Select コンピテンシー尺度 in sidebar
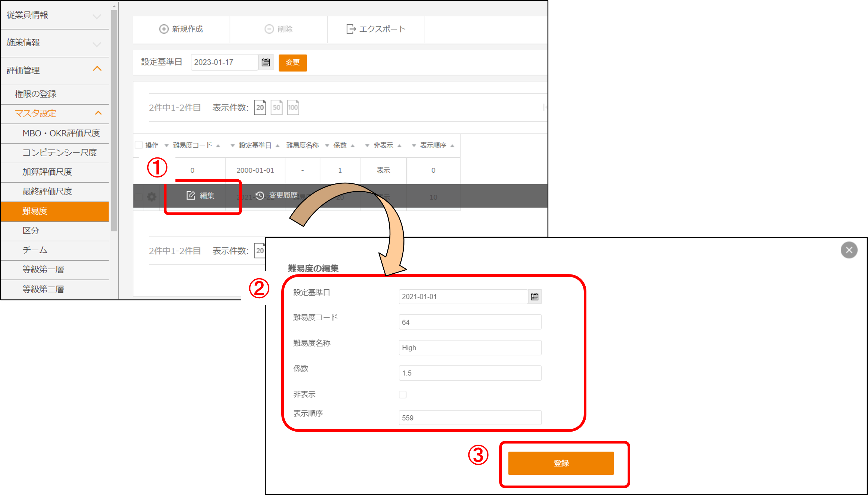This screenshot has width=868, height=495. pos(60,152)
